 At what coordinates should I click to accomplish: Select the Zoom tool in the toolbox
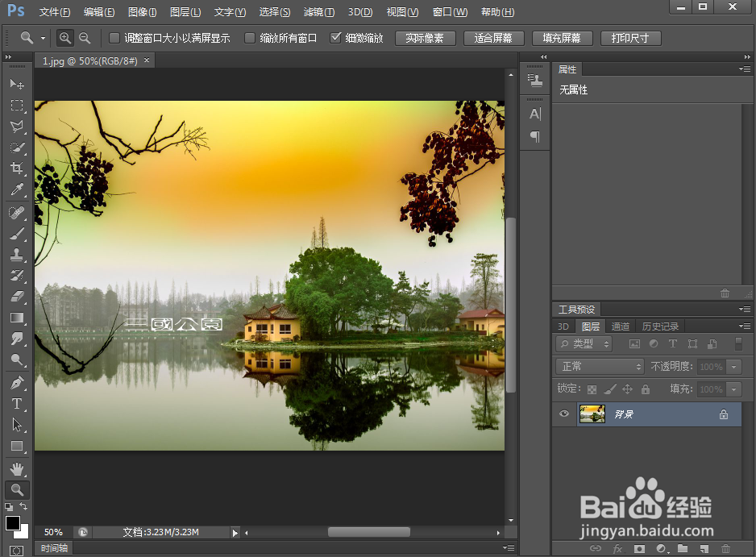tap(17, 490)
